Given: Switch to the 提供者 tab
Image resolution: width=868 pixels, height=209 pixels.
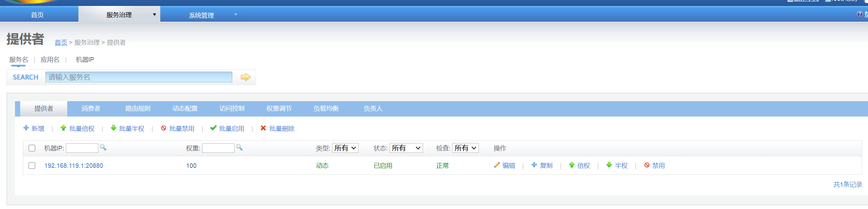Looking at the screenshot, I should [x=44, y=109].
